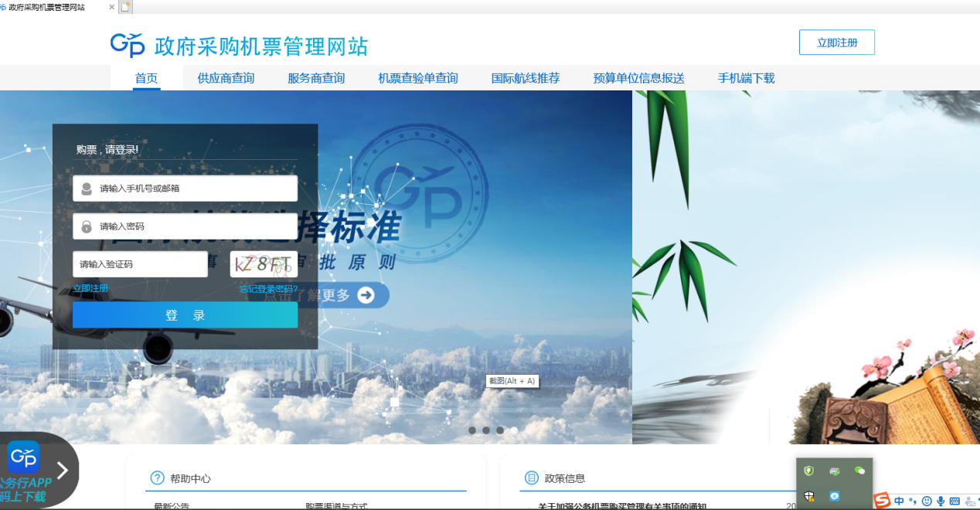Click the microphone voice input icon
The image size is (980, 510).
(x=941, y=501)
